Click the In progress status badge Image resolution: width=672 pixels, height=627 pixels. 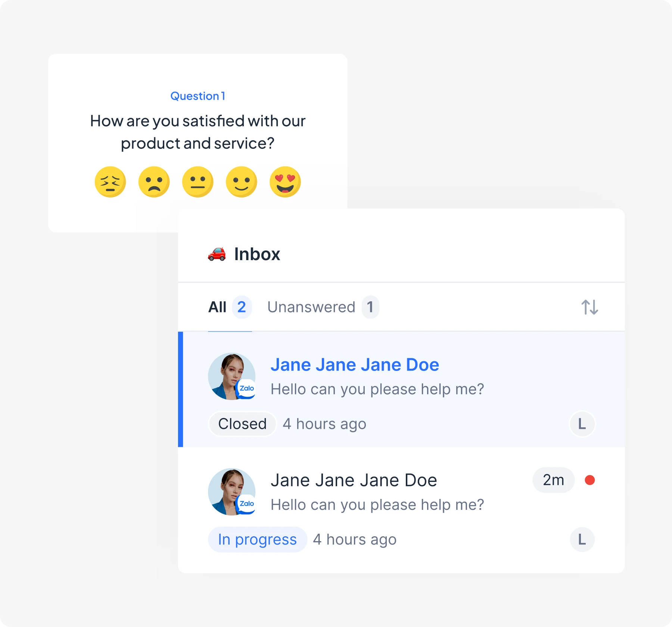click(257, 540)
